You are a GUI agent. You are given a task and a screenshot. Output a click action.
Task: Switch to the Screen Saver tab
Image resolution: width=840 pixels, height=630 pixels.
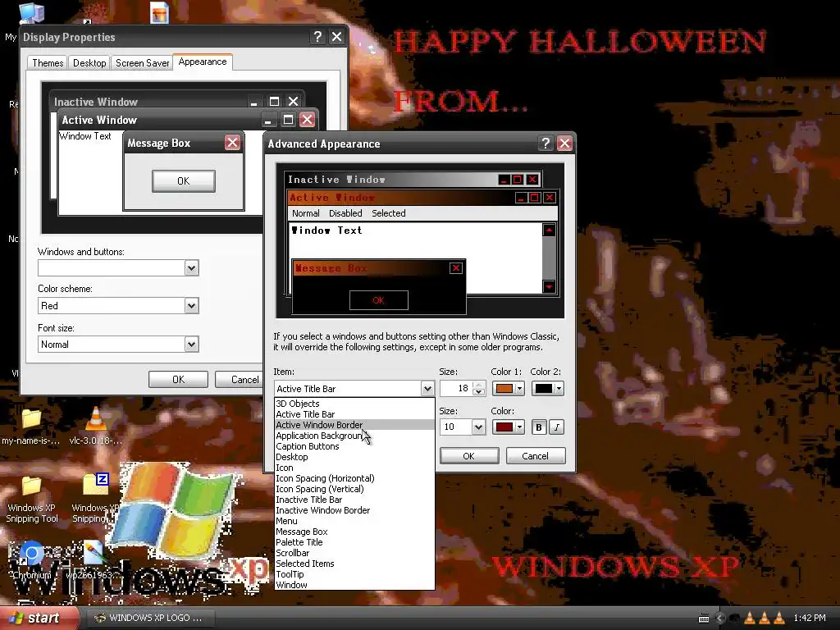pos(142,62)
